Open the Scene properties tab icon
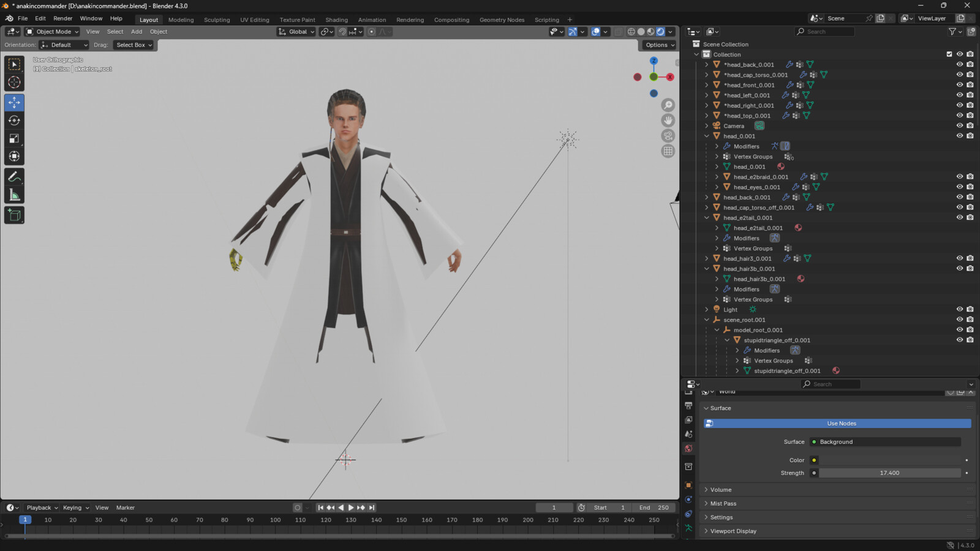This screenshot has height=551, width=980. 688,434
